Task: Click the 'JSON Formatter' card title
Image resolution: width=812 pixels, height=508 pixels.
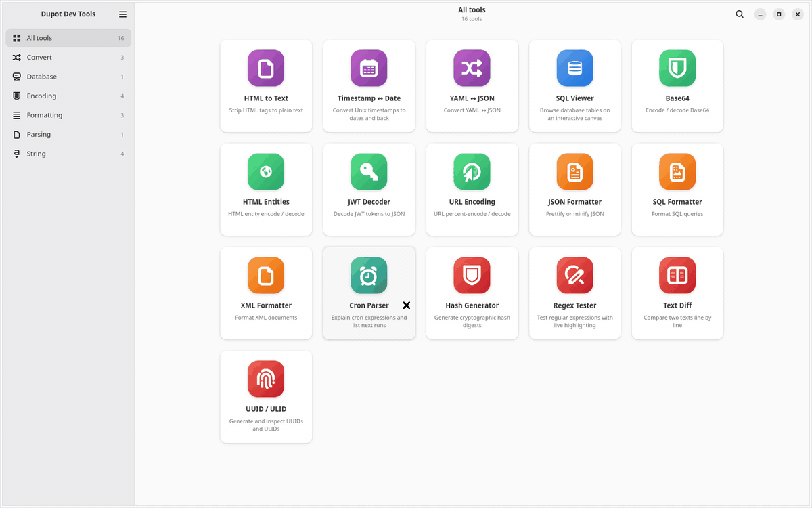Action: [574, 202]
